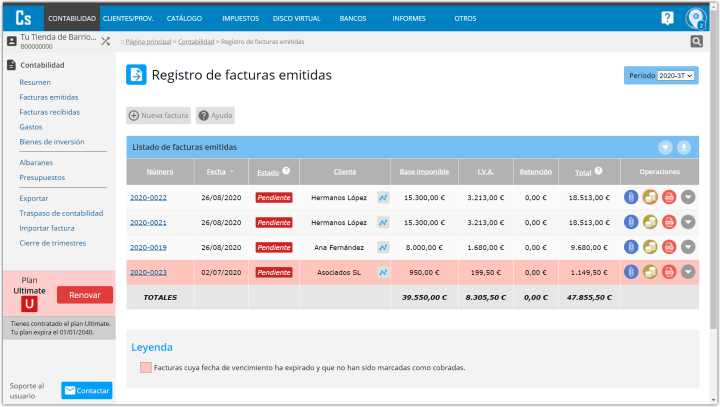Sort by Número column header
Image resolution: width=720 pixels, height=407 pixels.
tap(160, 172)
